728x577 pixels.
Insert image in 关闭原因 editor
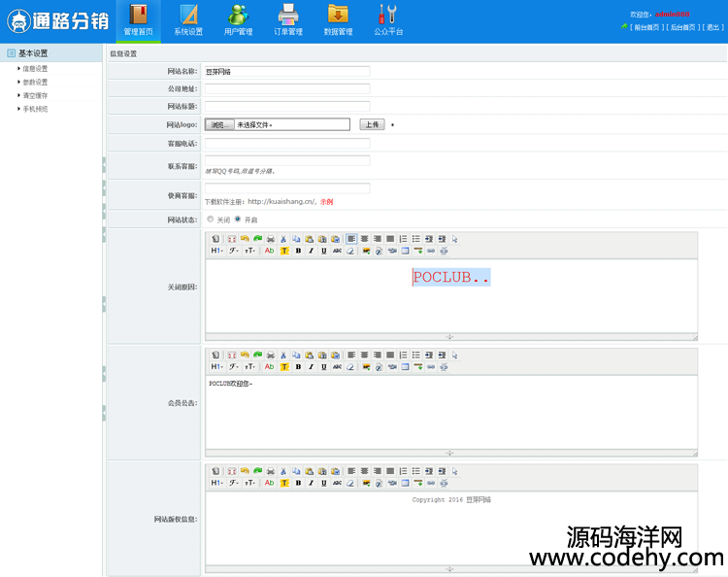point(366,251)
